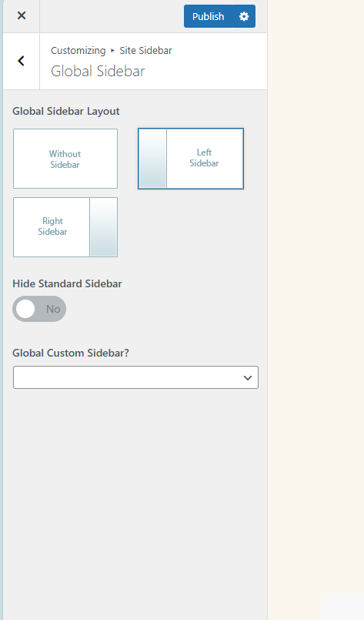Go back using the left chevron arrow
Image resolution: width=364 pixels, height=620 pixels.
[x=22, y=61]
